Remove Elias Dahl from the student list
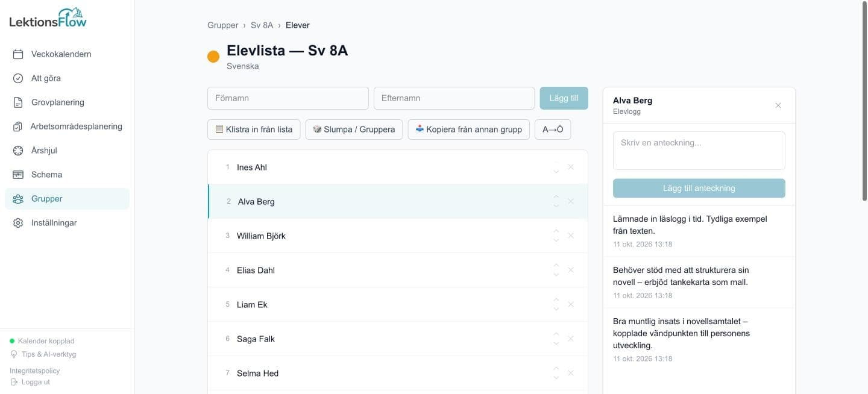This screenshot has height=394, width=868. click(x=571, y=270)
